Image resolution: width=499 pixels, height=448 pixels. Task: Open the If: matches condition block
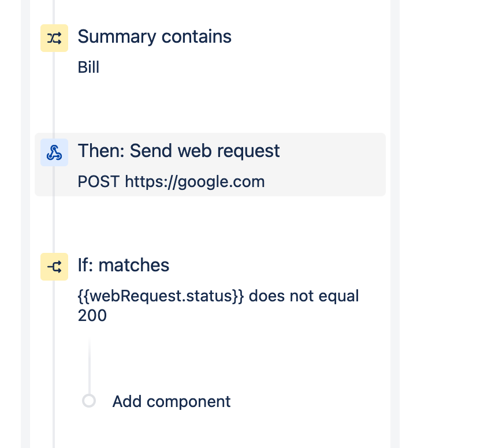pos(210,290)
